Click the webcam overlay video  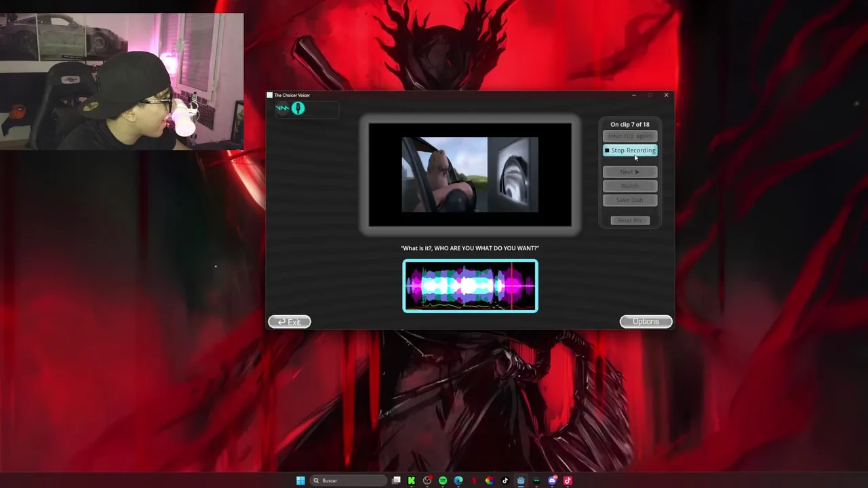coord(122,81)
